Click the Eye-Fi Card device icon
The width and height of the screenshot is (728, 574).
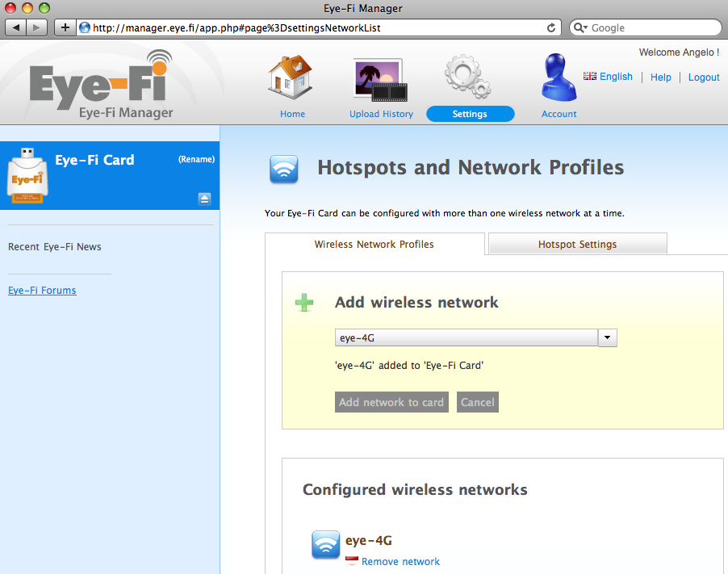tap(27, 175)
